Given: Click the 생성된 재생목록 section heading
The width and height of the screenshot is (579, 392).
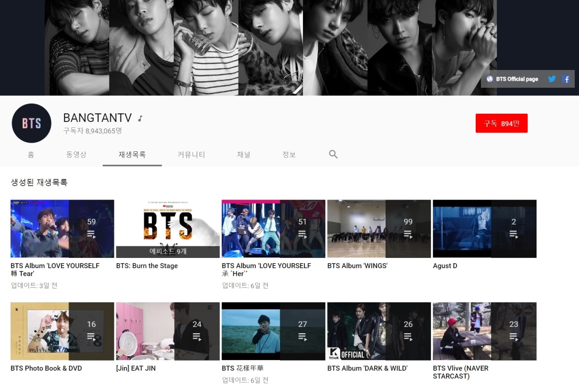Looking at the screenshot, I should point(39,182).
